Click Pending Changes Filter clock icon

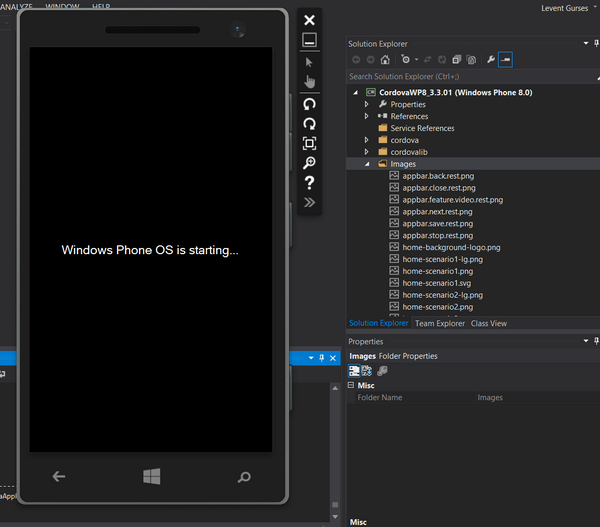click(405, 59)
